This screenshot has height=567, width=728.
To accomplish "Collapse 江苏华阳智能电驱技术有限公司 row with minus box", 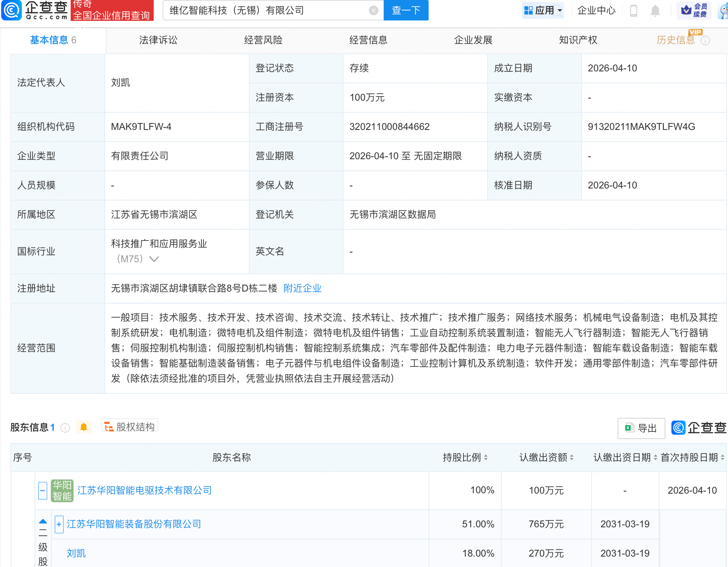I will point(43,490).
